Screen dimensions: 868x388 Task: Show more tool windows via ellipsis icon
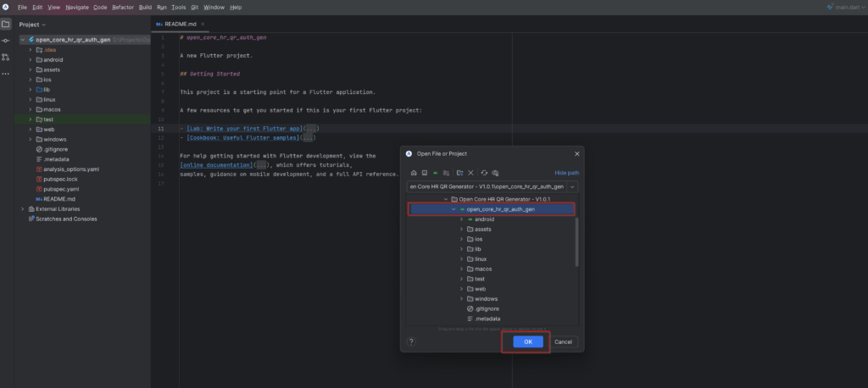click(x=6, y=74)
